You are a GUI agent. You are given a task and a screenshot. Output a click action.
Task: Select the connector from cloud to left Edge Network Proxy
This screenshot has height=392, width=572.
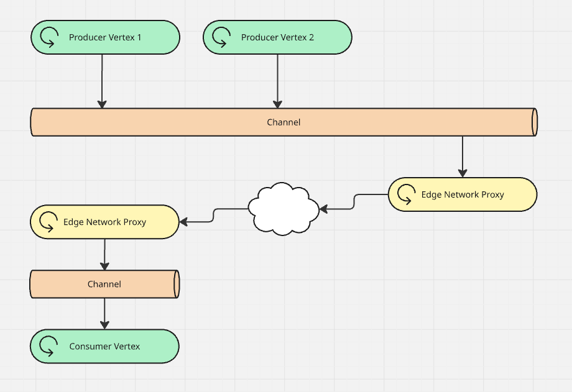coord(213,215)
